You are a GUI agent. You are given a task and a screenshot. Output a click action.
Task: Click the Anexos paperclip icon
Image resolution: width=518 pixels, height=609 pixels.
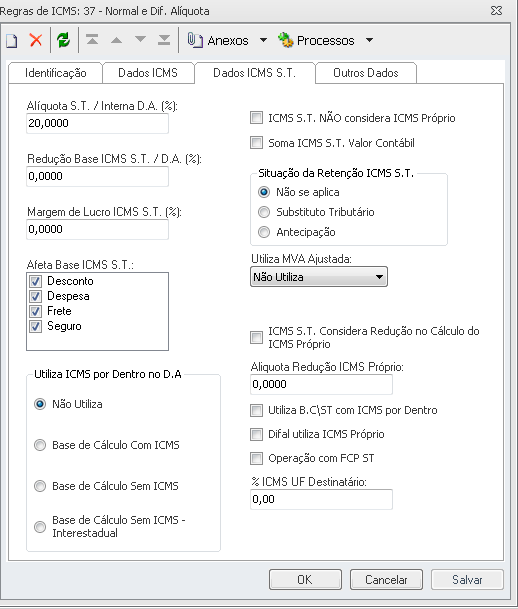click(195, 40)
